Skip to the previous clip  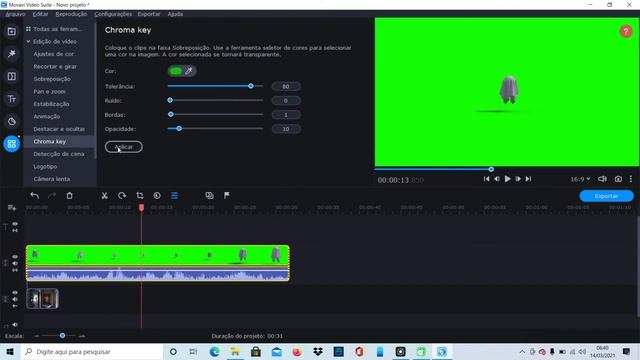(486, 179)
